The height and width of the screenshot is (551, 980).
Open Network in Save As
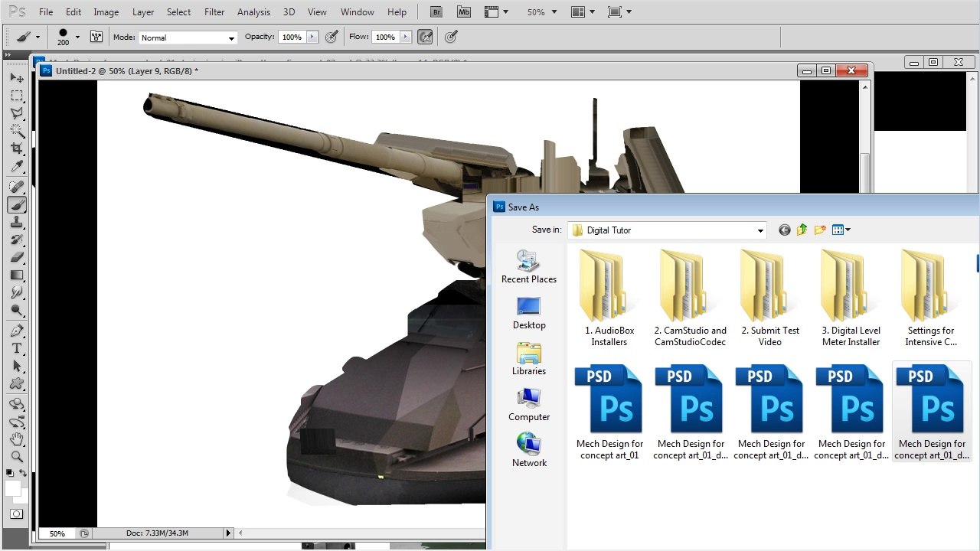tap(529, 450)
